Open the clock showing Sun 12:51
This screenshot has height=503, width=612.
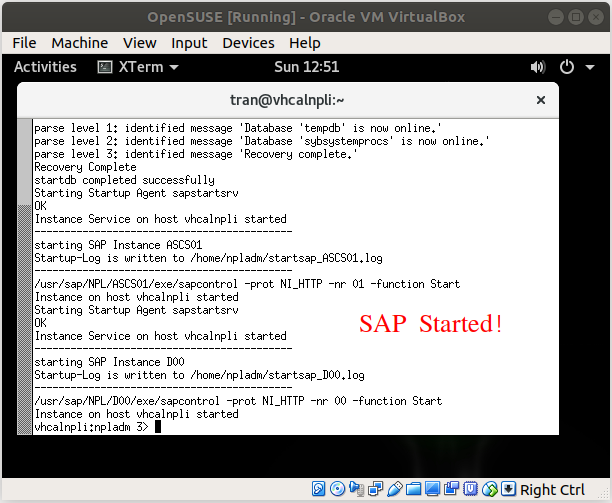[306, 67]
